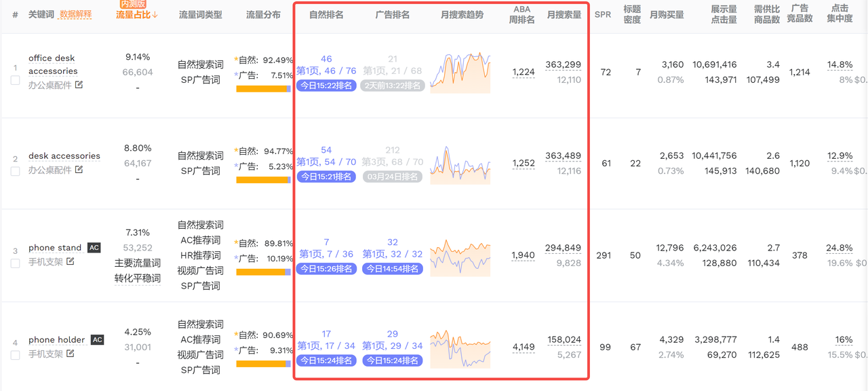This screenshot has width=868, height=391.
Task: Click the 转化平稳词 tag
Action: click(x=138, y=278)
